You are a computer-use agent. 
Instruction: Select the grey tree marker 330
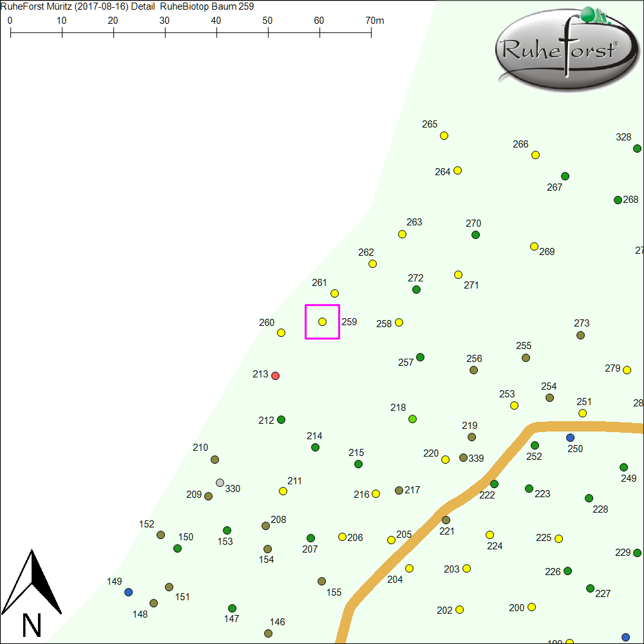[x=220, y=482]
